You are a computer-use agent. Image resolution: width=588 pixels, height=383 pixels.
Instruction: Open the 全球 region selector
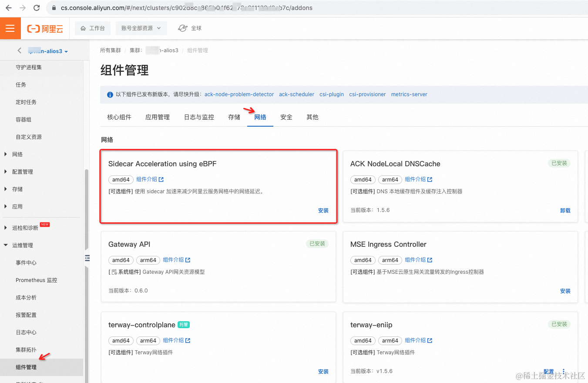click(x=190, y=28)
